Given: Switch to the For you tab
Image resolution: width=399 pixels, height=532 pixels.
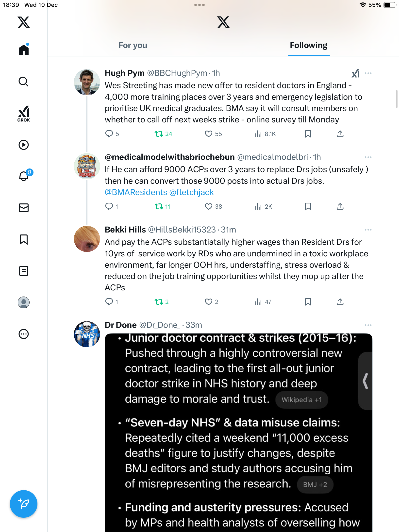Looking at the screenshot, I should coord(133,45).
